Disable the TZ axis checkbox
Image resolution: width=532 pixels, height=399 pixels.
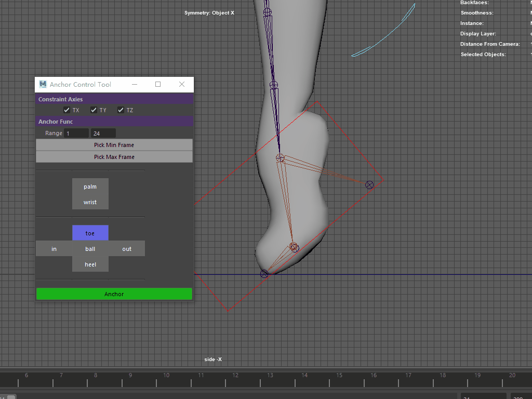pyautogui.click(x=121, y=110)
